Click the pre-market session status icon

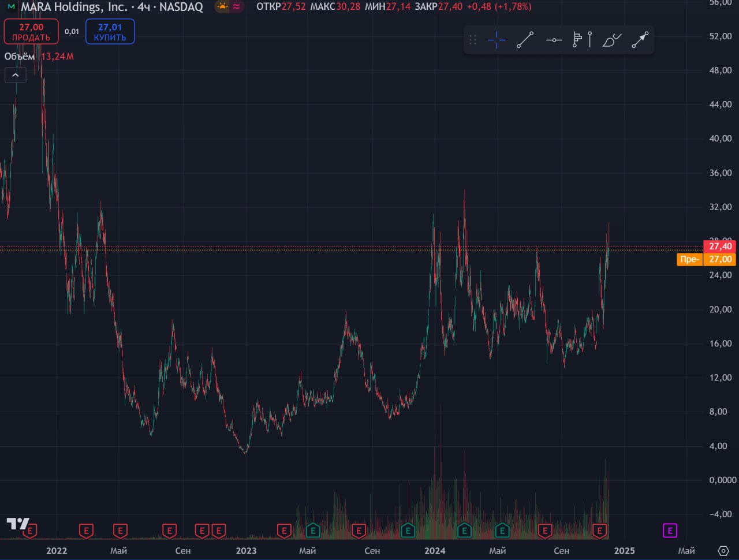222,7
